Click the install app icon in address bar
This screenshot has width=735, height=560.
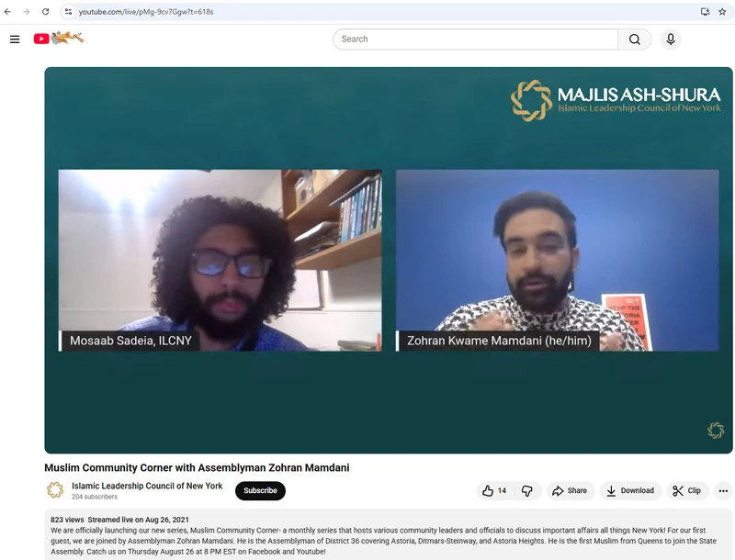click(x=705, y=12)
